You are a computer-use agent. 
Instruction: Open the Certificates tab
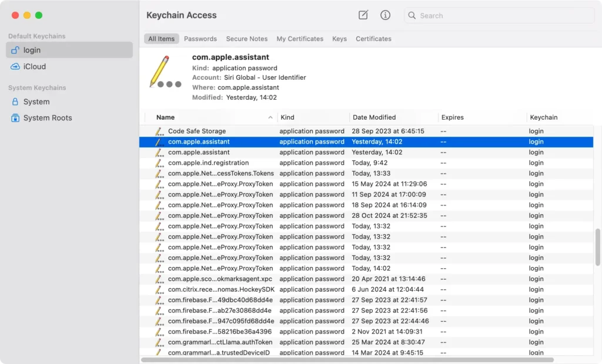(373, 39)
